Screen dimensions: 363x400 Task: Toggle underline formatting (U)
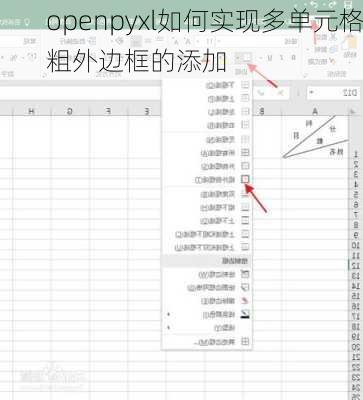[x=270, y=58]
